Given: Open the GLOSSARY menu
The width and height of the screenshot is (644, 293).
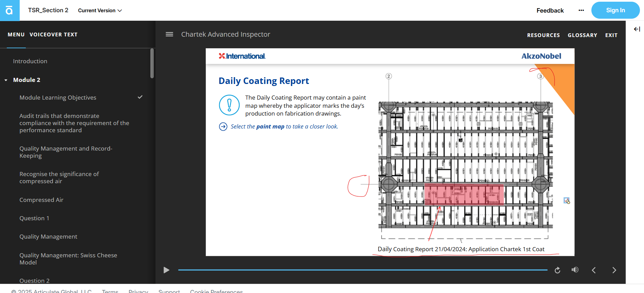Looking at the screenshot, I should [583, 35].
